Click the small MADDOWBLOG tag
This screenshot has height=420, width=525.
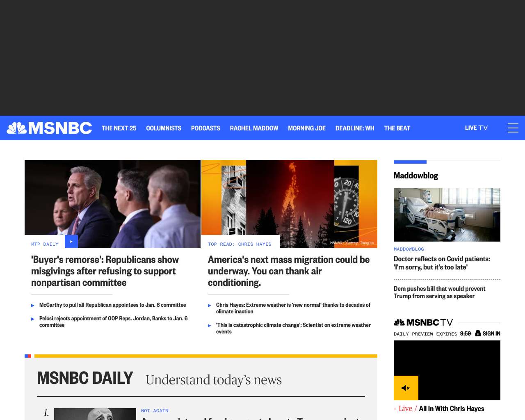click(409, 249)
